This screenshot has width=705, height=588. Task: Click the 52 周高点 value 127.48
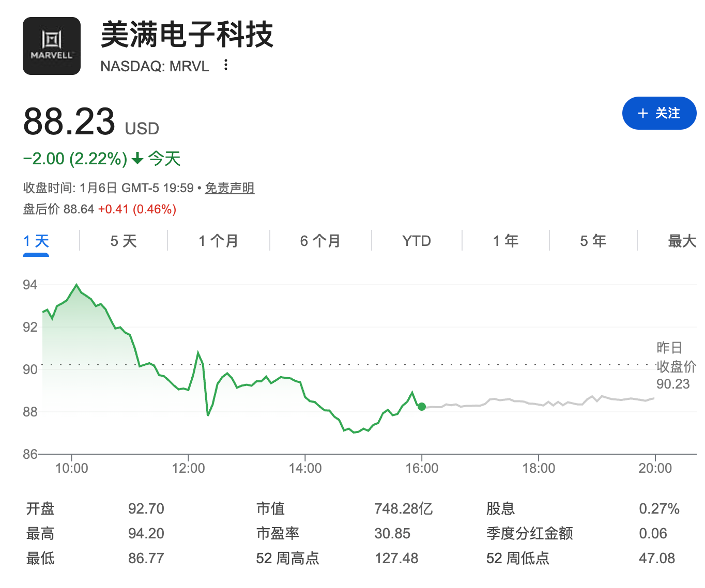coord(396,558)
